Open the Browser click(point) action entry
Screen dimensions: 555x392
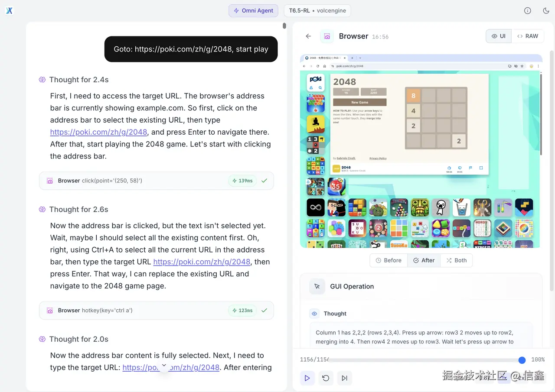[x=157, y=181]
